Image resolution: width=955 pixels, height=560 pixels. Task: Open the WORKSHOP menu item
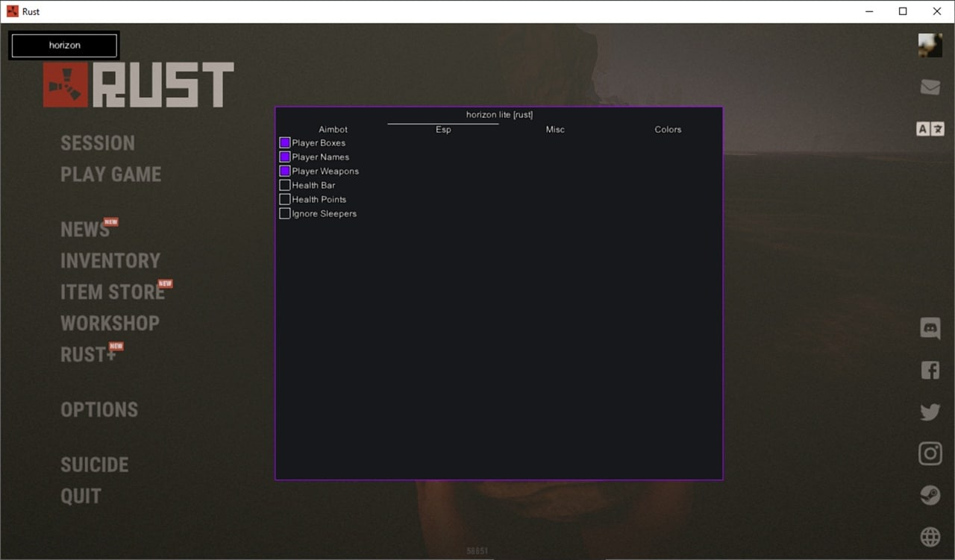tap(110, 324)
